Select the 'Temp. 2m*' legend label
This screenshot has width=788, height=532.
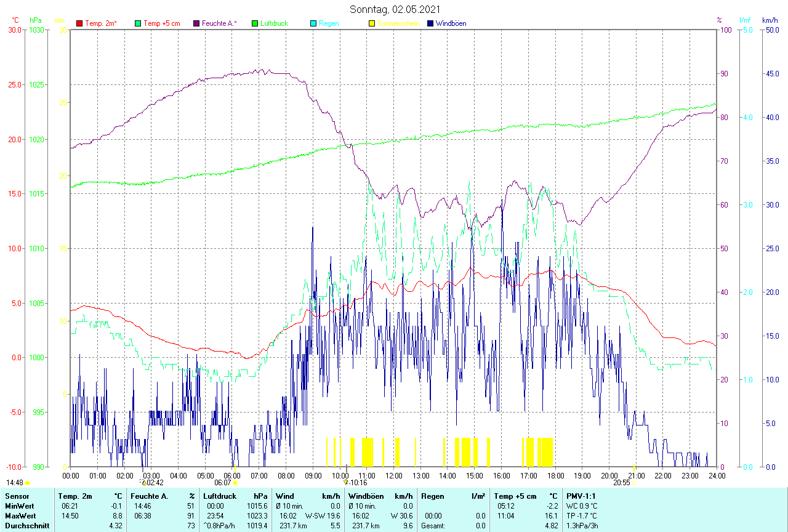101,23
